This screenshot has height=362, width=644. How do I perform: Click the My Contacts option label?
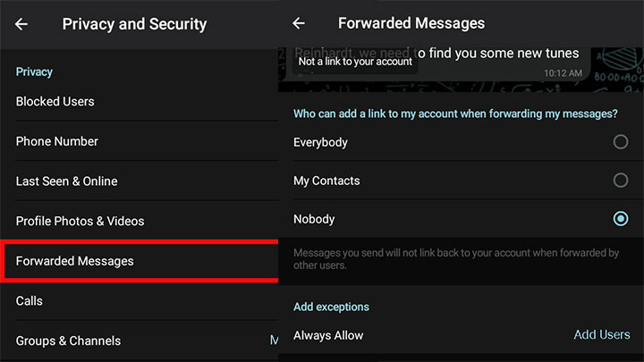[326, 181]
